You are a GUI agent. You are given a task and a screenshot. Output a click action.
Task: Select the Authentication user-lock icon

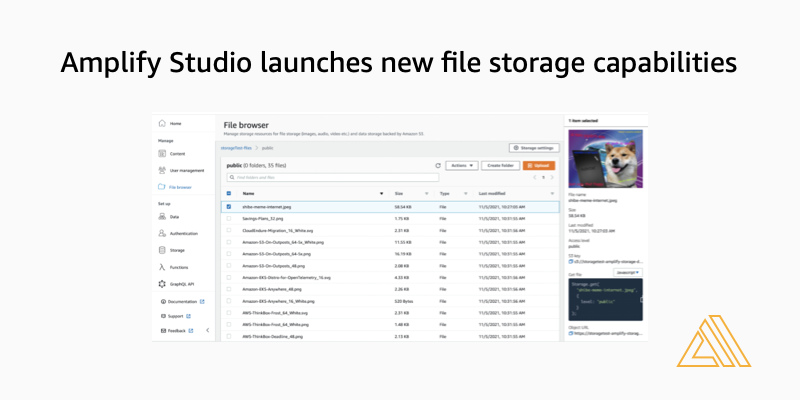(162, 233)
